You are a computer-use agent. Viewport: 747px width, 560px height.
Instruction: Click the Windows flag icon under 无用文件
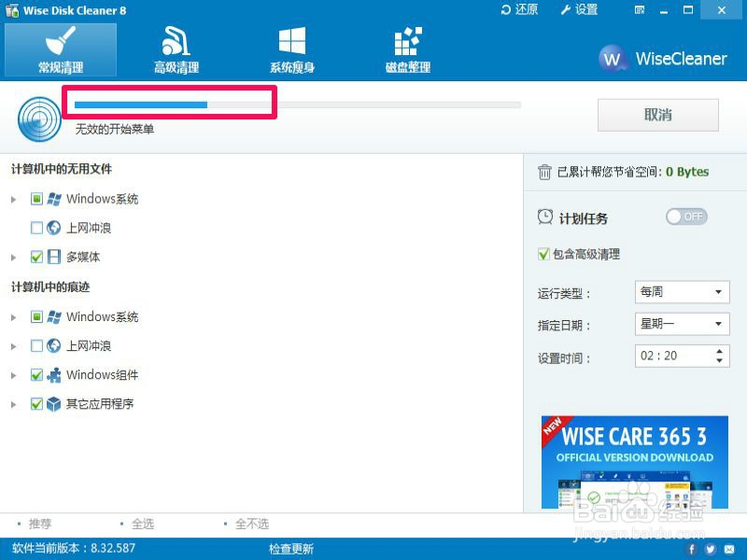[x=54, y=199]
